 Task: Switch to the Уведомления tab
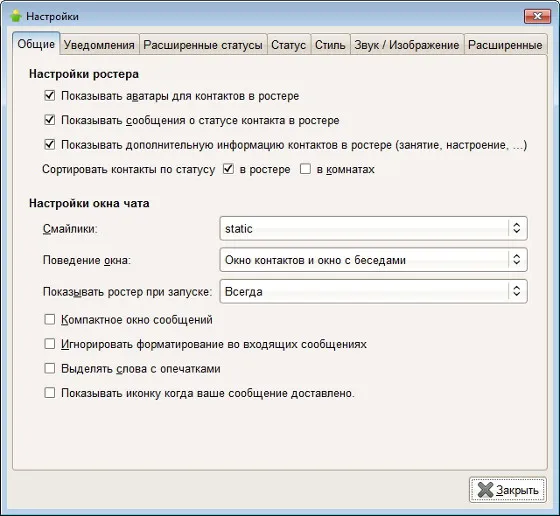[x=99, y=45]
